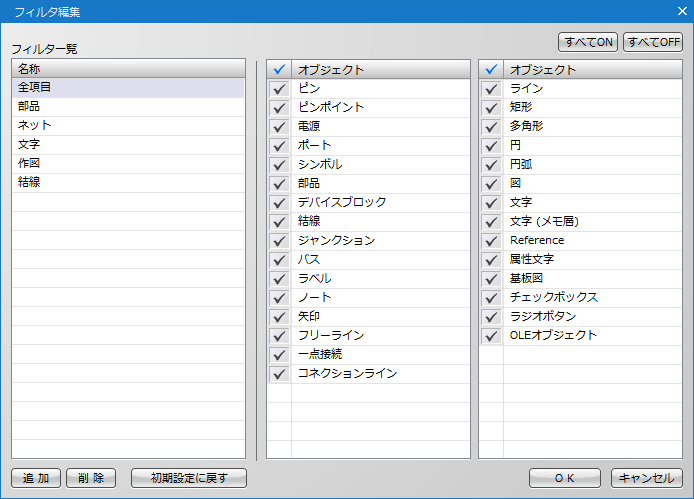Select the ネット filter entry
Image resolution: width=694 pixels, height=499 pixels.
pyautogui.click(x=128, y=126)
